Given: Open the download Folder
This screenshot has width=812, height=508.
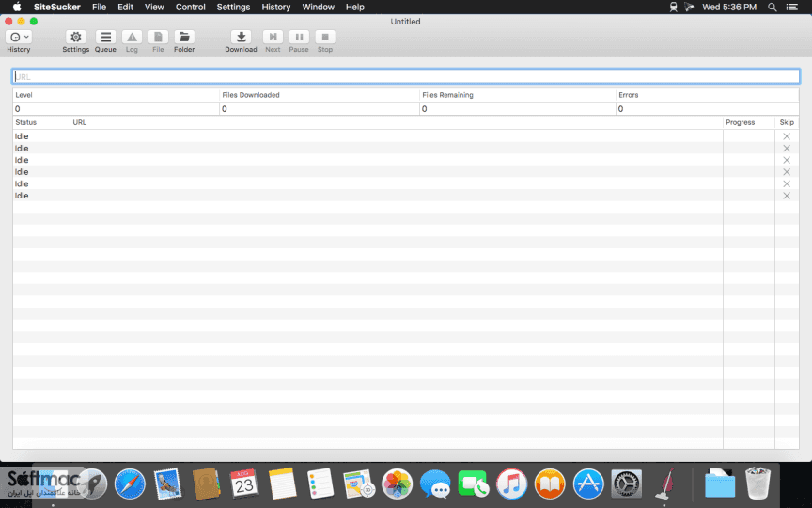Looking at the screenshot, I should [184, 37].
